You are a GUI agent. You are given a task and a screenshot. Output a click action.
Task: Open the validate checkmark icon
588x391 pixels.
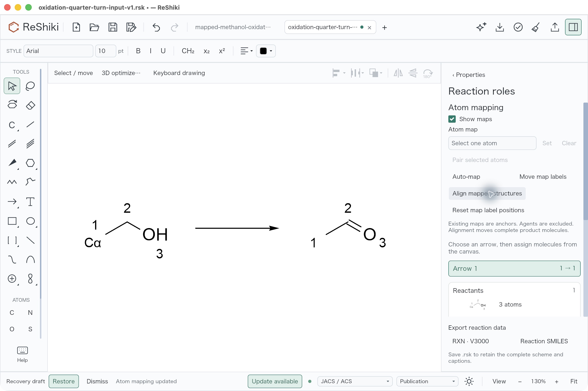point(518,27)
